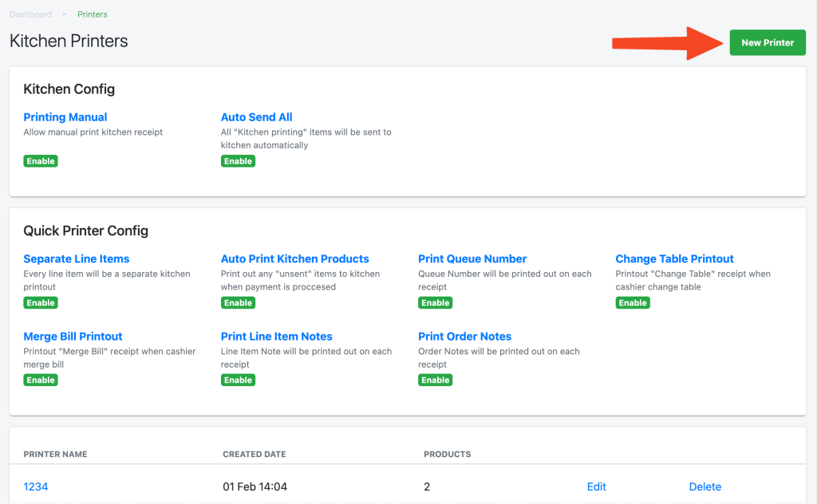This screenshot has width=817, height=504.
Task: Open the Auto Send All setting
Action: pos(256,117)
